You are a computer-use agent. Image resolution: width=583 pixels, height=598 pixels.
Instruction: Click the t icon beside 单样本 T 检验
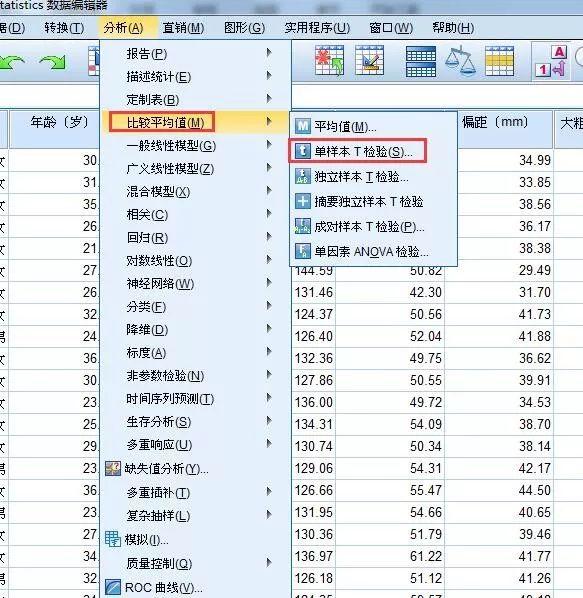pos(303,151)
